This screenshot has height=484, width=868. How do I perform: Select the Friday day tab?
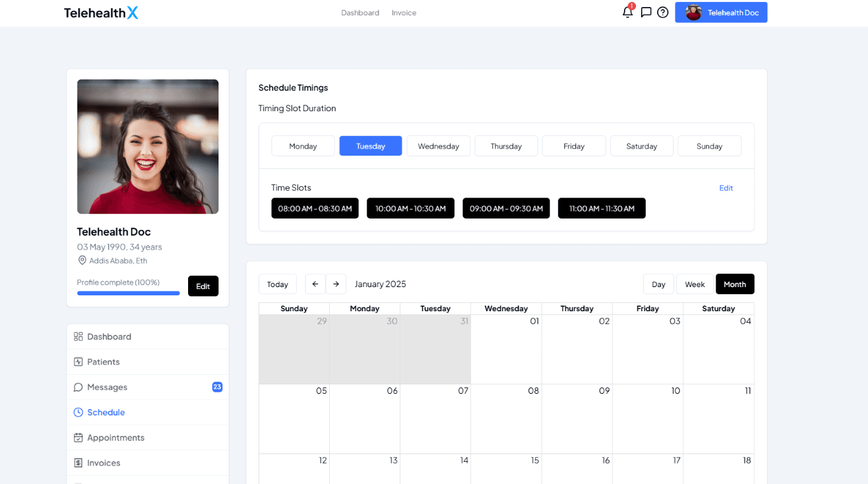574,146
